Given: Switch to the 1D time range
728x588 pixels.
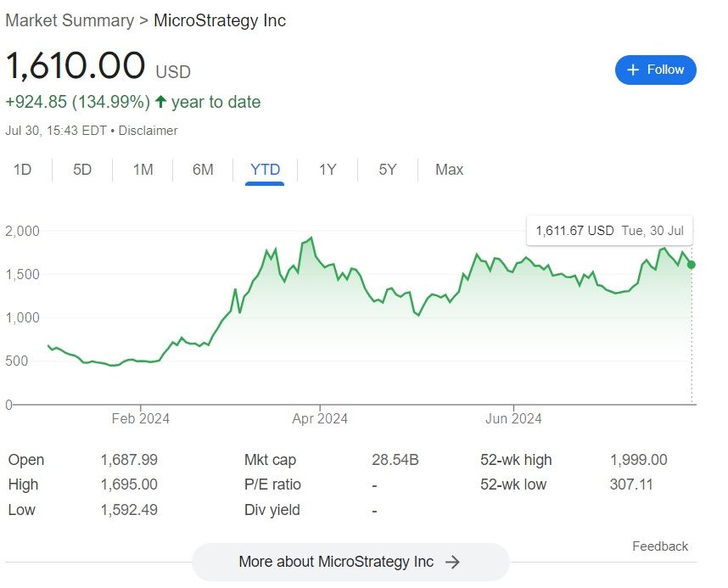Looking at the screenshot, I should [x=22, y=170].
